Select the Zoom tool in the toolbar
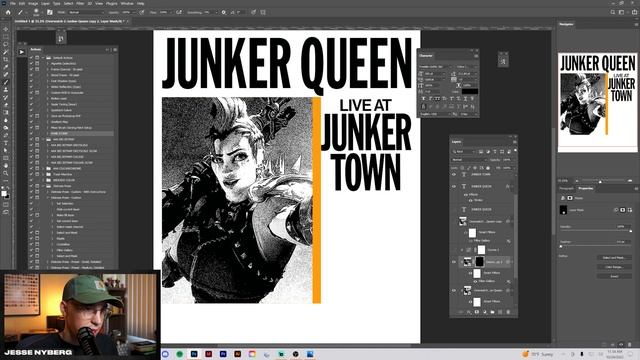The height and width of the screenshot is (360, 640). pyautogui.click(x=6, y=173)
